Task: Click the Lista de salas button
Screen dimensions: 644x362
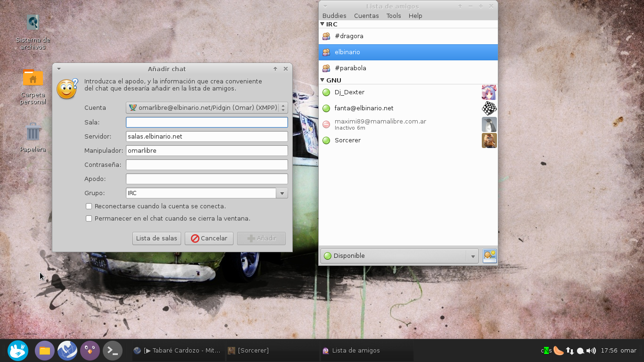Action: click(157, 239)
